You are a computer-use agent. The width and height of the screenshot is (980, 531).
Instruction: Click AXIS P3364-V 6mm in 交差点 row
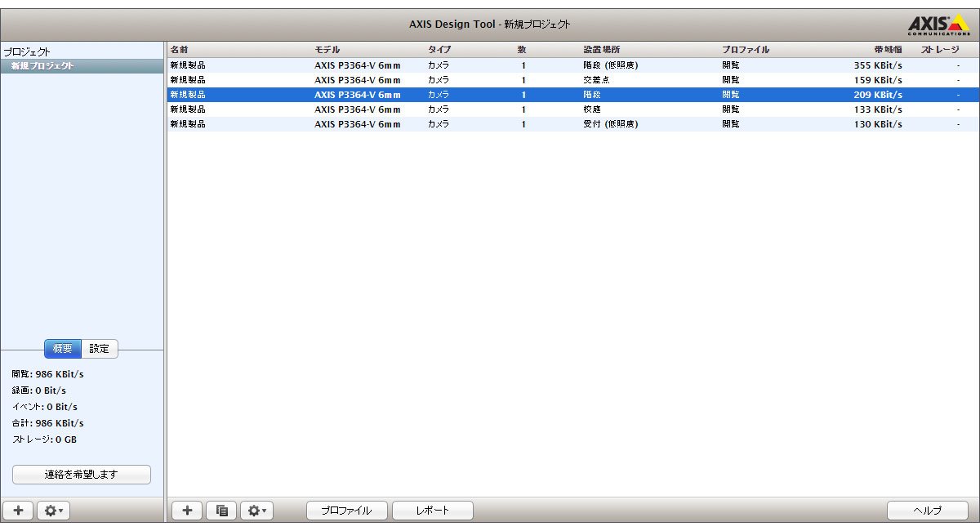coord(358,80)
